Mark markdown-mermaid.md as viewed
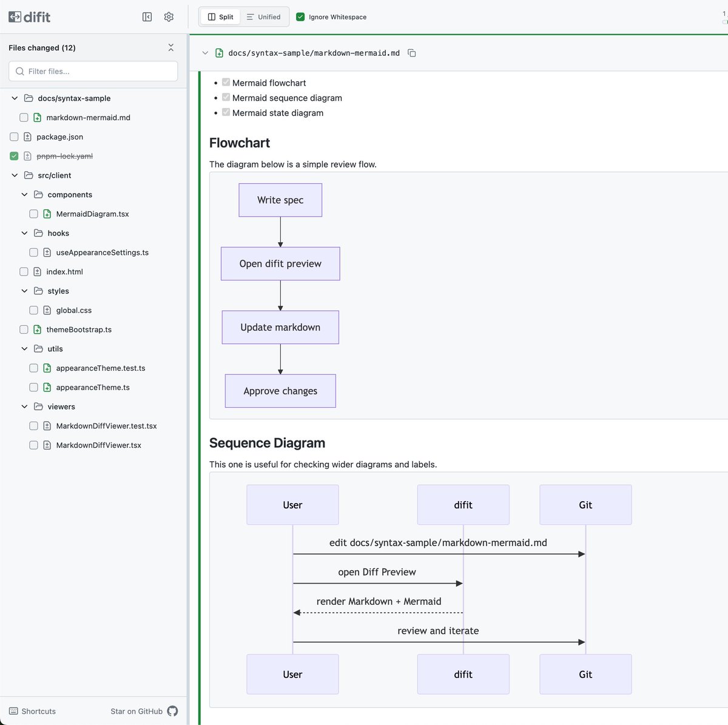Screen dimensions: 728x725 (x=24, y=118)
